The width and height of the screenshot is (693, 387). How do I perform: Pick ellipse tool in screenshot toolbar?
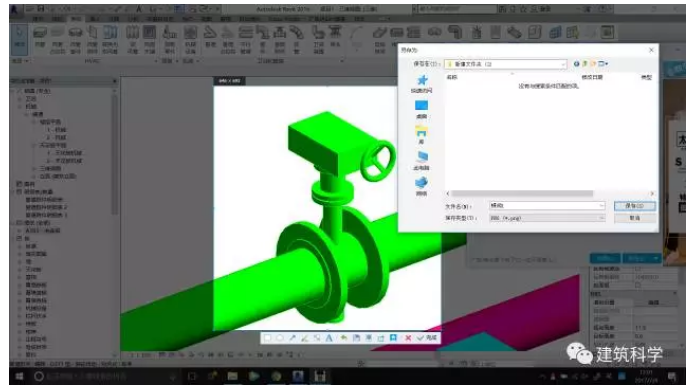[280, 338]
